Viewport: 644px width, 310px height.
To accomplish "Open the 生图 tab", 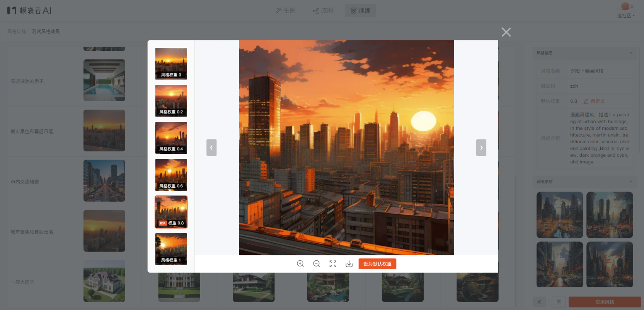I will coord(285,11).
